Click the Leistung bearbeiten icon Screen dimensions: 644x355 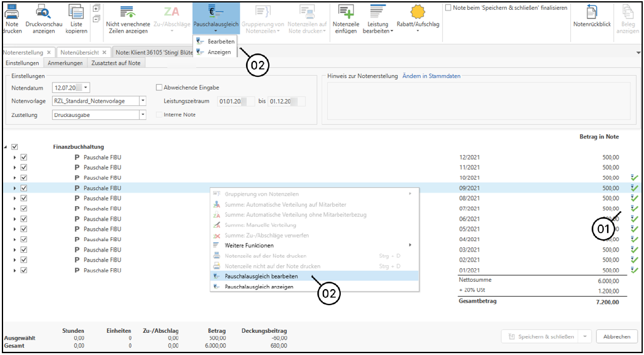377,11
